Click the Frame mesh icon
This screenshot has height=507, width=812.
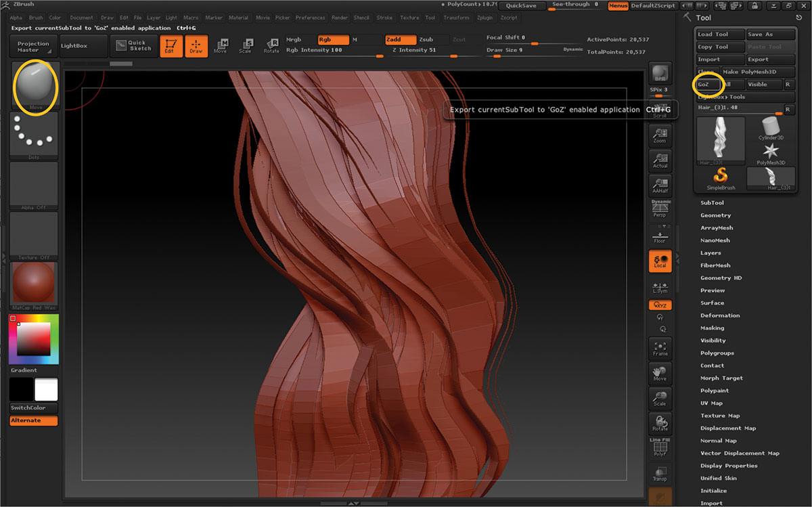660,347
